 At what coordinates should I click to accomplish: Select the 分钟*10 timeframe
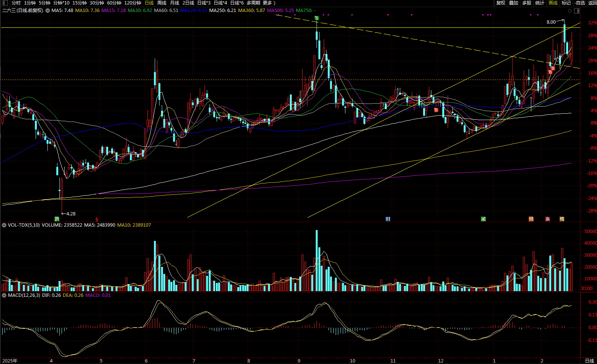point(61,3)
